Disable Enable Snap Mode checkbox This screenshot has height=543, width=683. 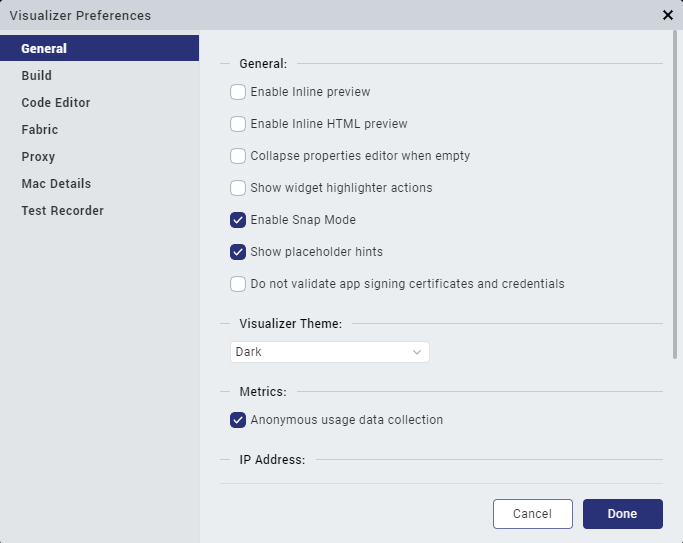(238, 220)
